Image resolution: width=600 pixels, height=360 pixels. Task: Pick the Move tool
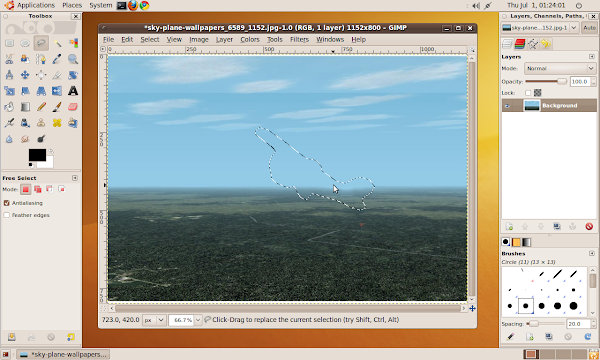(25, 75)
